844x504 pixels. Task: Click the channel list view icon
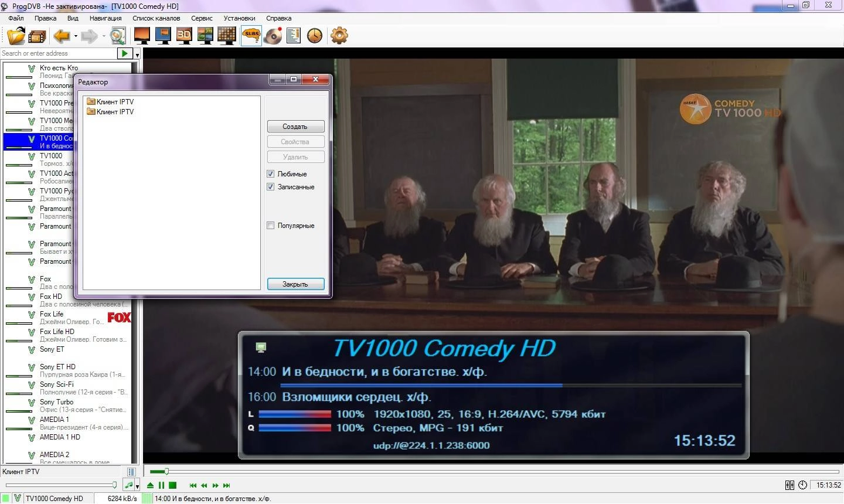[131, 472]
